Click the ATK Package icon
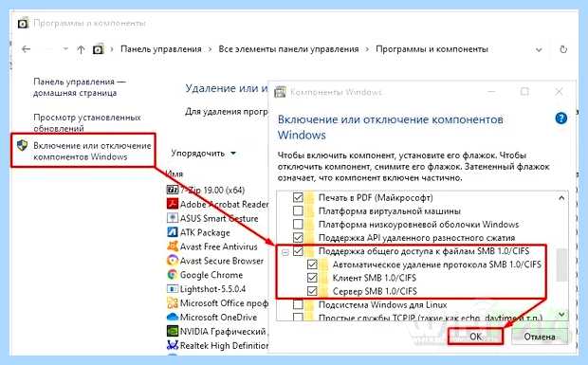 173,232
